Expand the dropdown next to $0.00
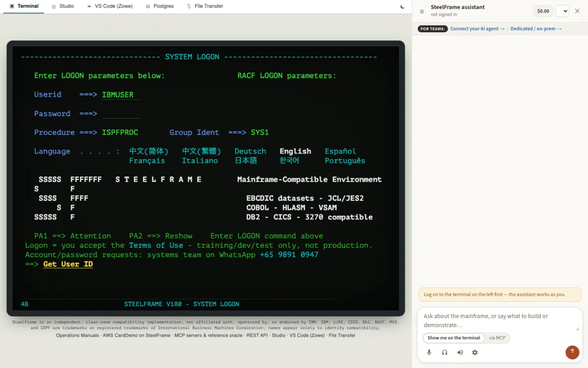Image resolution: width=588 pixels, height=368 pixels. (x=562, y=11)
